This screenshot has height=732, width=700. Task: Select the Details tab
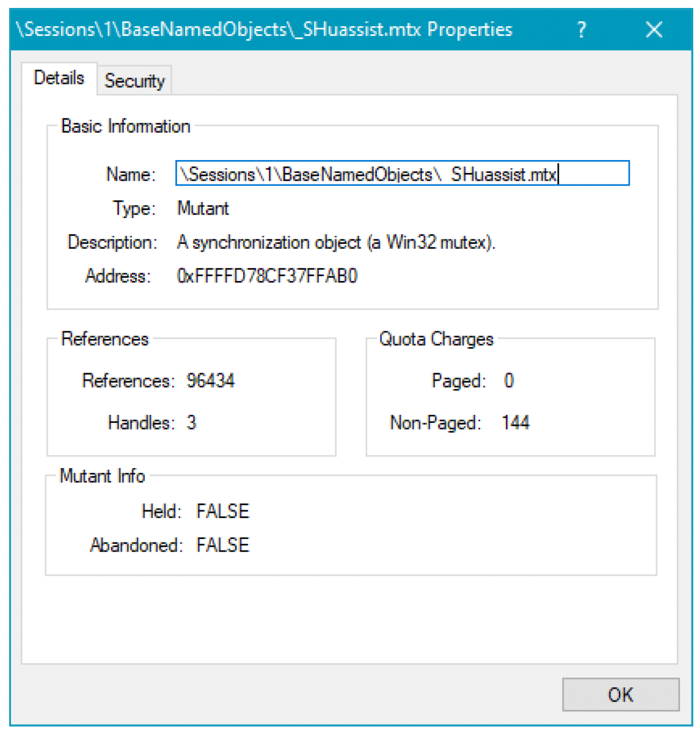pos(59,78)
